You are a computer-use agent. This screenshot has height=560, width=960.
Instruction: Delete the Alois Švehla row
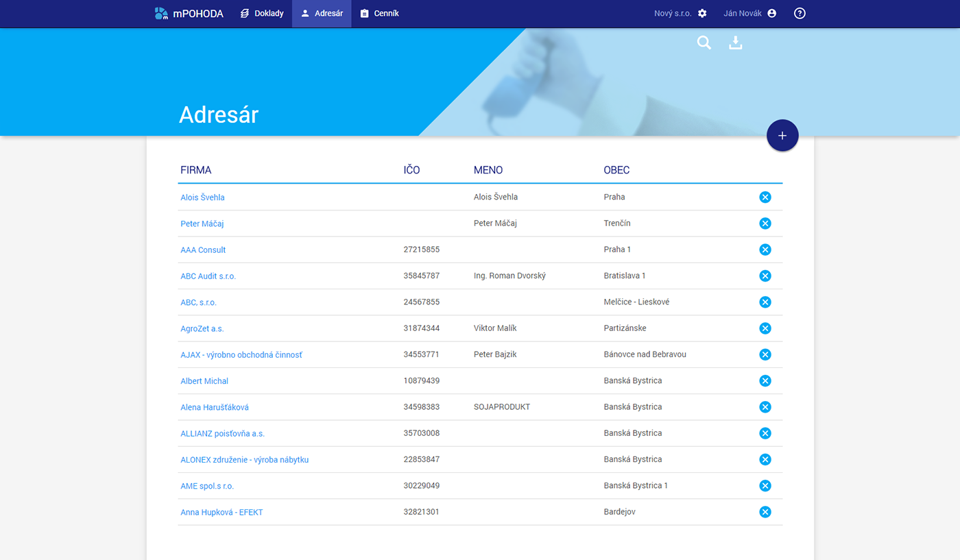[765, 197]
